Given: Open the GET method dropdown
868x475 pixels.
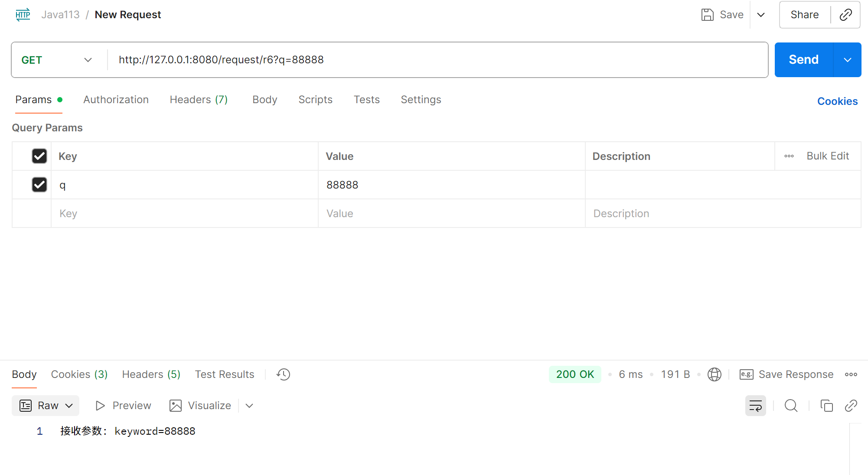Looking at the screenshot, I should pyautogui.click(x=57, y=60).
